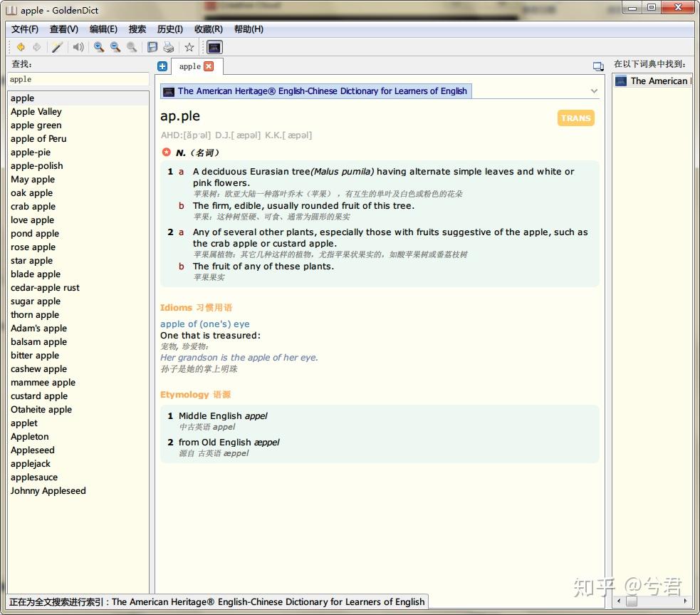
Task: Add a new tab with the plus icon
Action: click(x=162, y=66)
